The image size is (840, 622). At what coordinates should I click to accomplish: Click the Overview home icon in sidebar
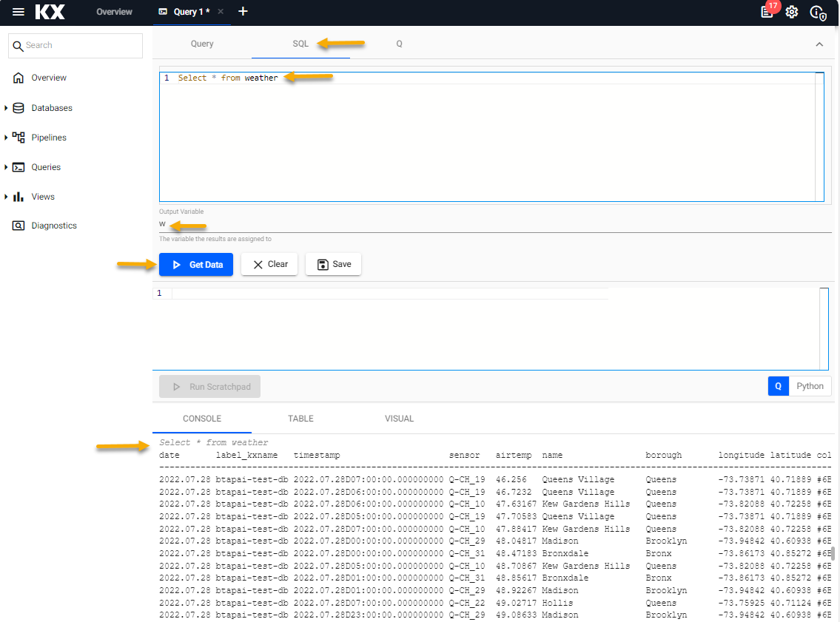click(x=19, y=78)
